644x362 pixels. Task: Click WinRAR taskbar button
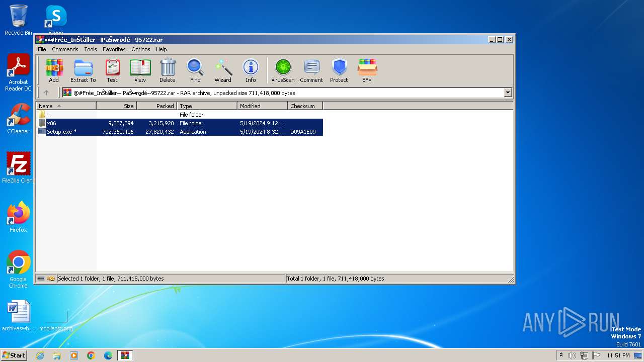click(125, 355)
